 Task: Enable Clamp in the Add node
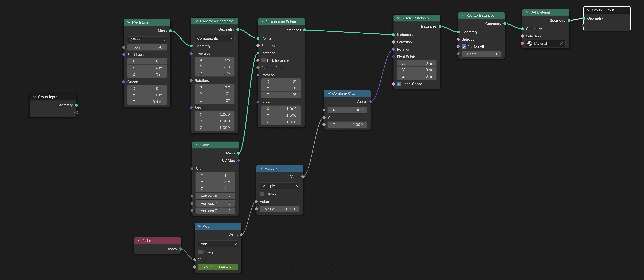pyautogui.click(x=200, y=252)
